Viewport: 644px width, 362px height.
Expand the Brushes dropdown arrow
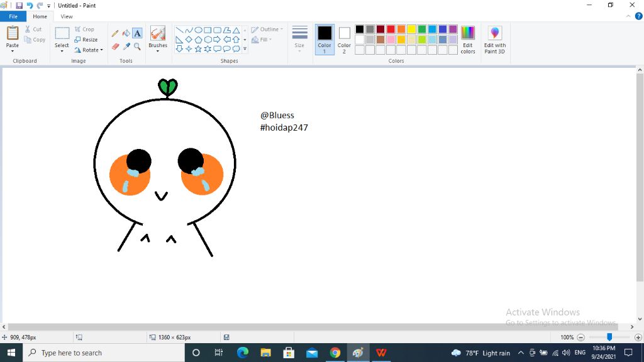pos(158,52)
